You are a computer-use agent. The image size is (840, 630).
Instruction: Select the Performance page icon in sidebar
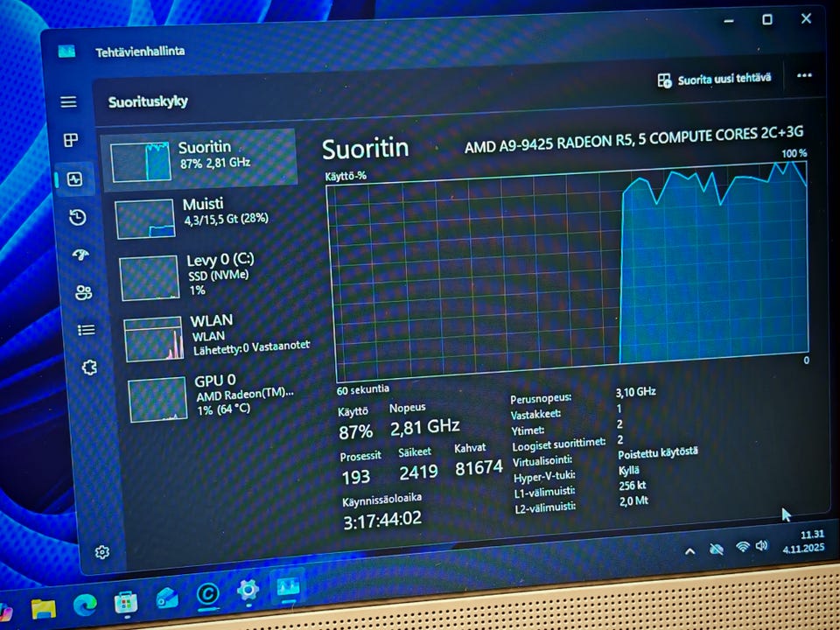coord(74,178)
